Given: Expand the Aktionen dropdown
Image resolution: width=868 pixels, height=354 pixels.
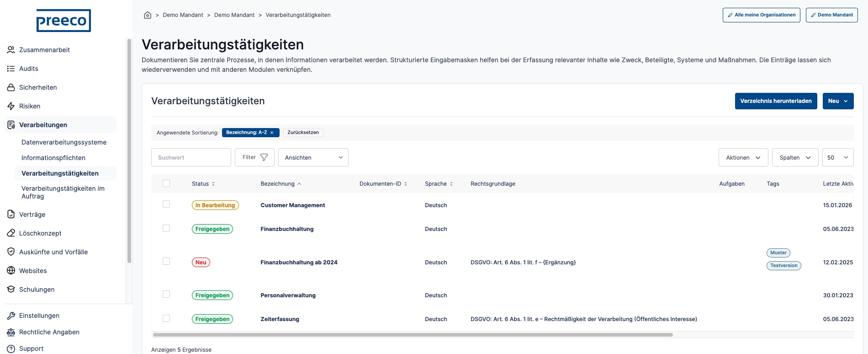Looking at the screenshot, I should (743, 157).
